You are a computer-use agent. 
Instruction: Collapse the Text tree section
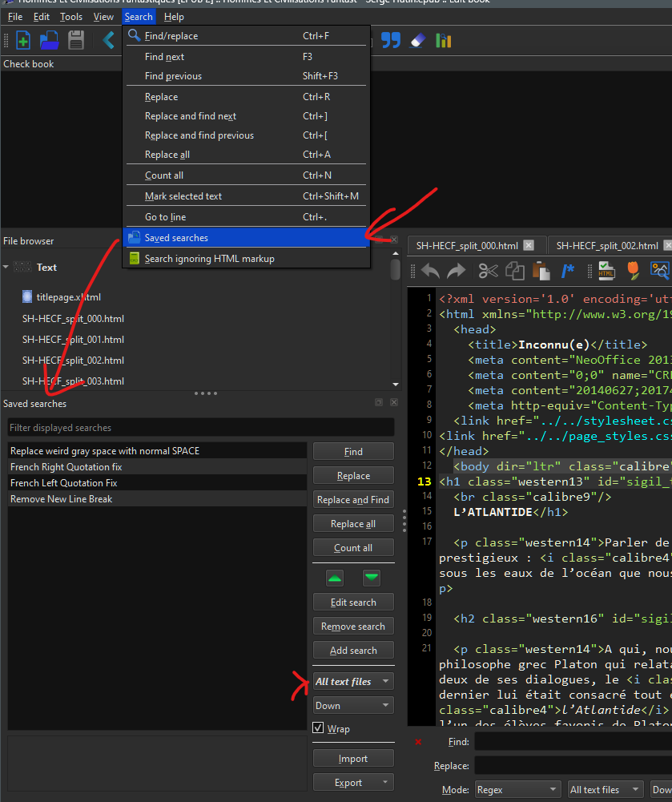tap(6, 267)
